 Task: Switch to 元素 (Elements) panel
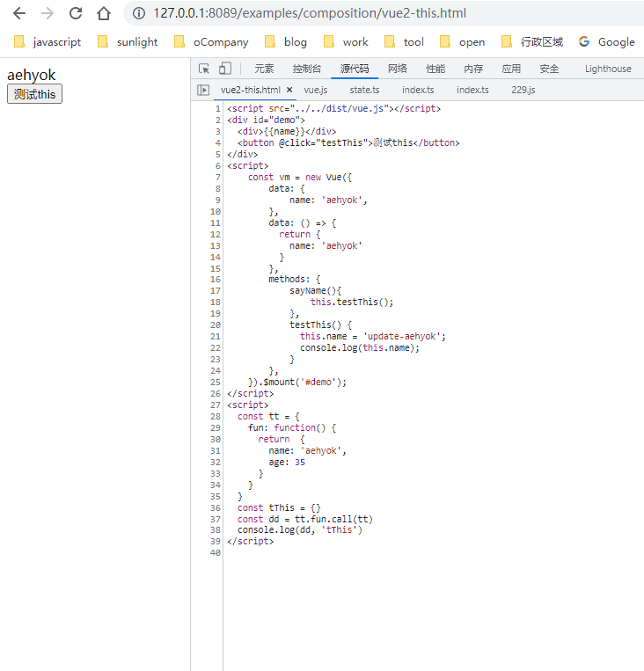coord(264,69)
